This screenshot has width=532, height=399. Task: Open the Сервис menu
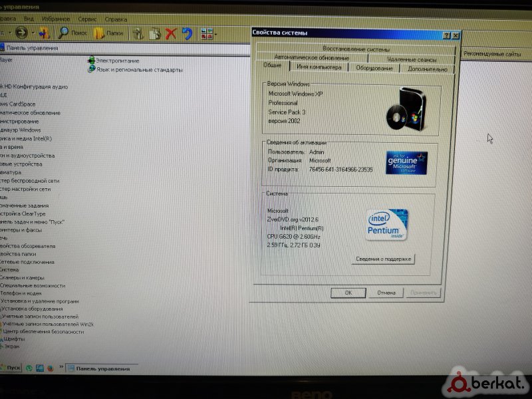[x=87, y=19]
